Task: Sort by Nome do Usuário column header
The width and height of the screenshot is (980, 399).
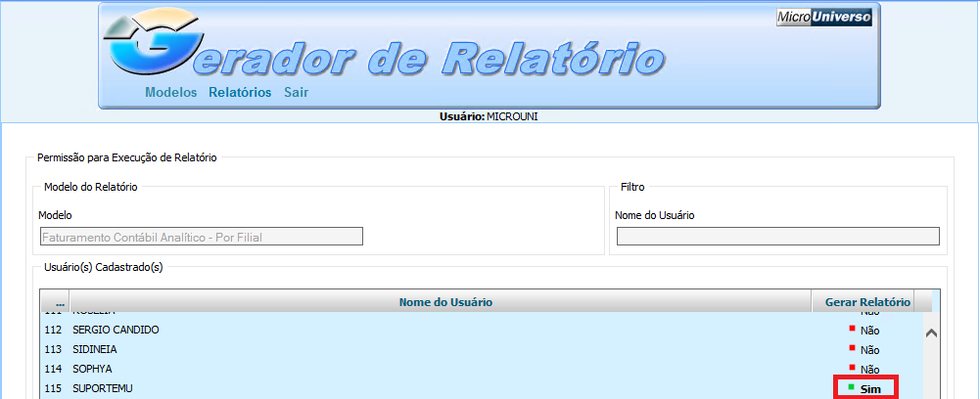Action: tap(444, 302)
